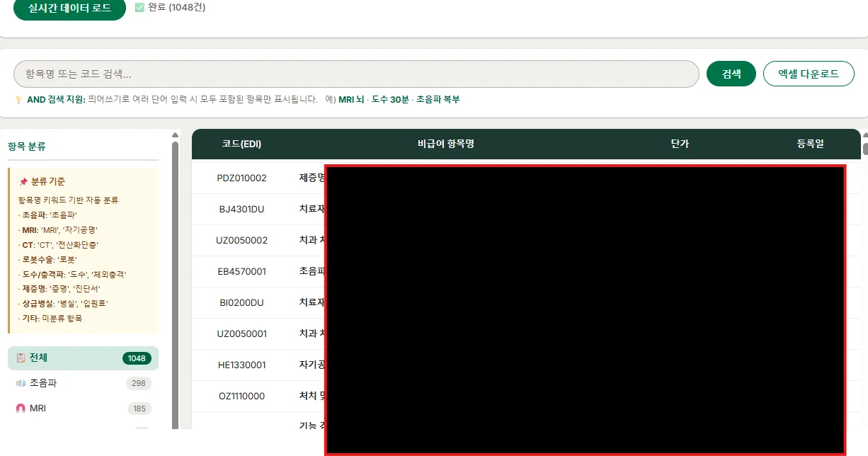Image resolution: width=868 pixels, height=456 pixels.
Task: Click code HE1330001
Action: 241,365
